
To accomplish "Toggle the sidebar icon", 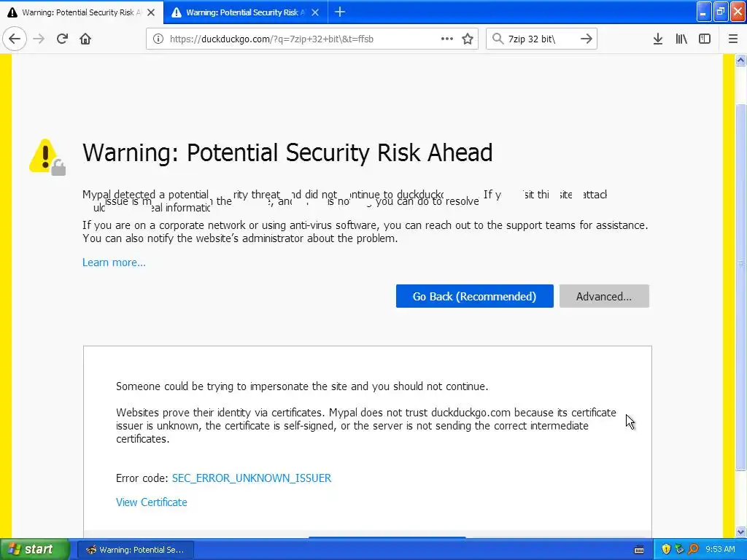I will tap(705, 39).
